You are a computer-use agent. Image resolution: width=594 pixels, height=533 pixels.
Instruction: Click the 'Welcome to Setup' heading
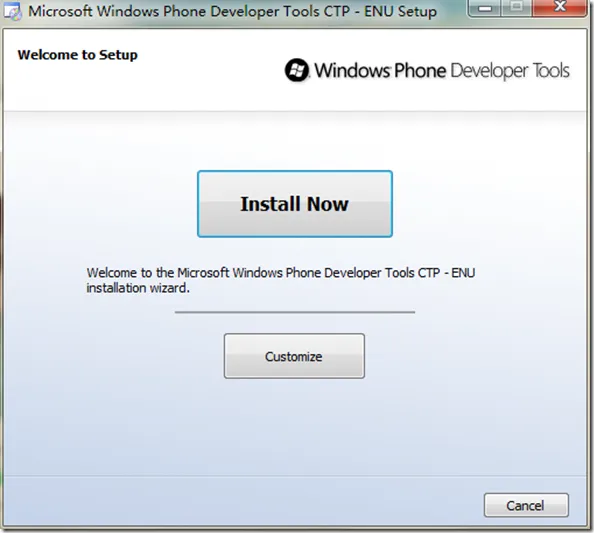[78, 55]
